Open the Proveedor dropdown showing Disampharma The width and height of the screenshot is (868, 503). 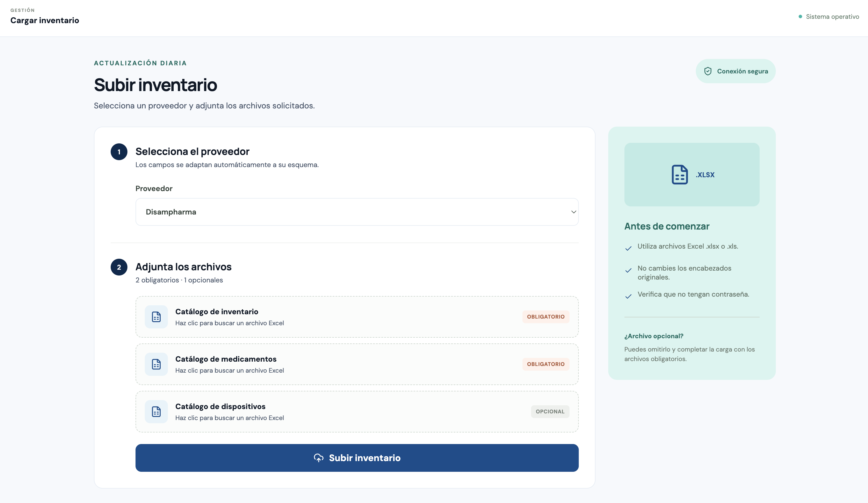coord(357,212)
